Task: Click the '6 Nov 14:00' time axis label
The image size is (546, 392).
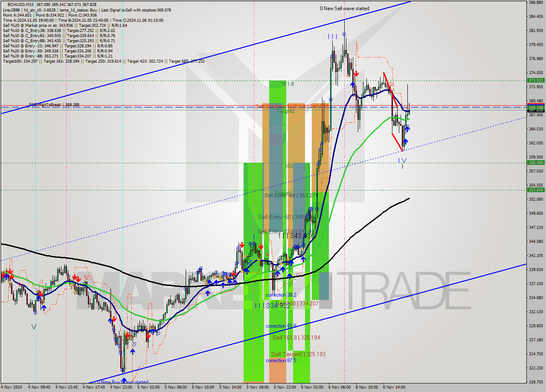Action: tap(394, 388)
